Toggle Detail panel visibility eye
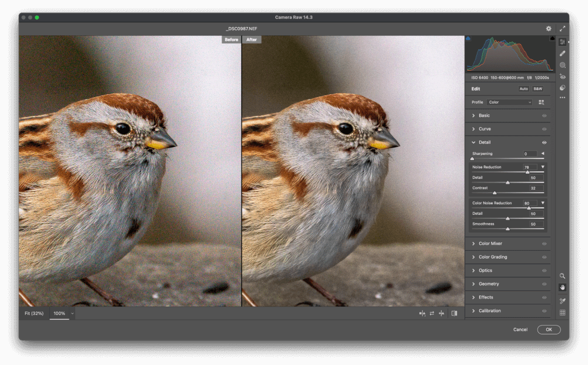This screenshot has height=365, width=588. click(x=544, y=142)
